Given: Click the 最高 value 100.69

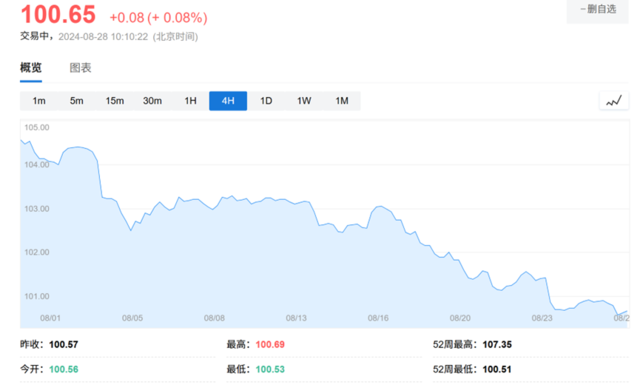Looking at the screenshot, I should point(270,345).
